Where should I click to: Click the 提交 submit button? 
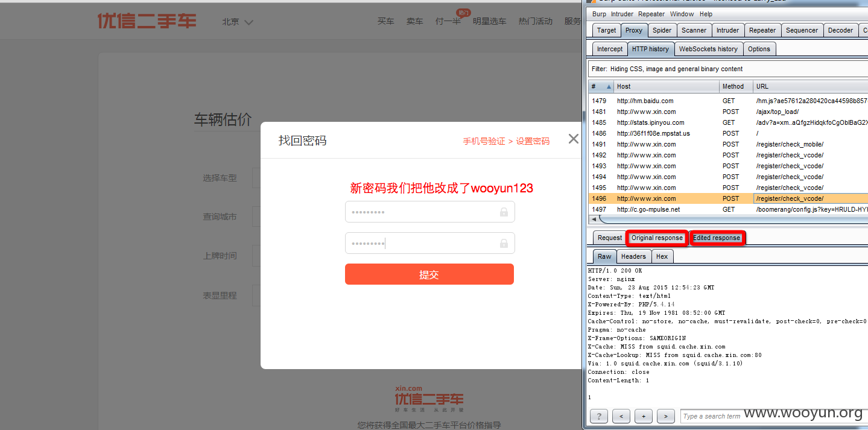click(x=429, y=274)
